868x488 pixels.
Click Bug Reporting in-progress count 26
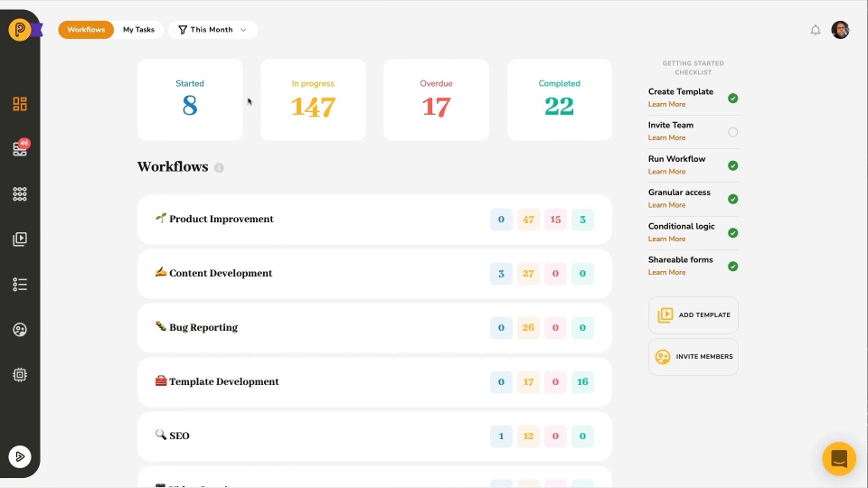click(528, 327)
